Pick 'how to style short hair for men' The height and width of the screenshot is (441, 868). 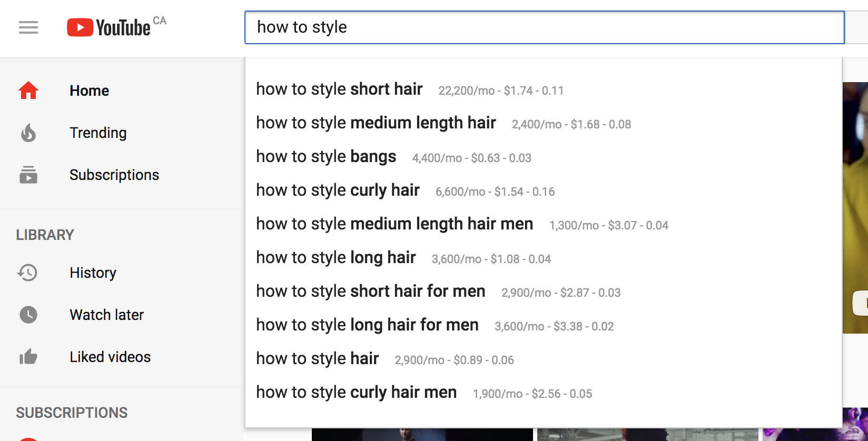coord(370,292)
